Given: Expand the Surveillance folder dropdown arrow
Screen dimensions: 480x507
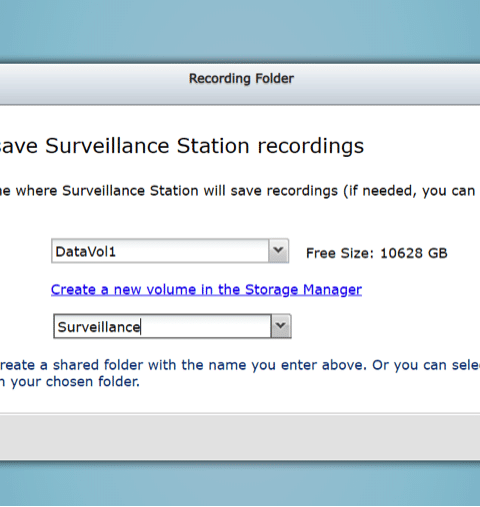Looking at the screenshot, I should (x=281, y=326).
